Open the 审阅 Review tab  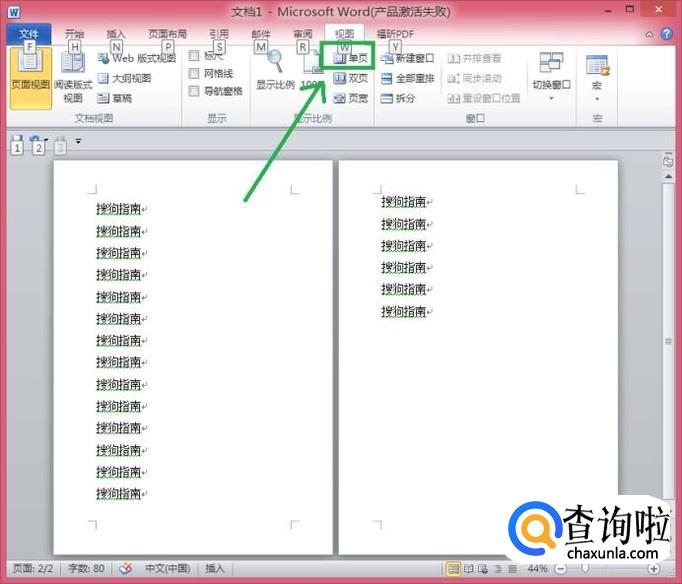(302, 34)
